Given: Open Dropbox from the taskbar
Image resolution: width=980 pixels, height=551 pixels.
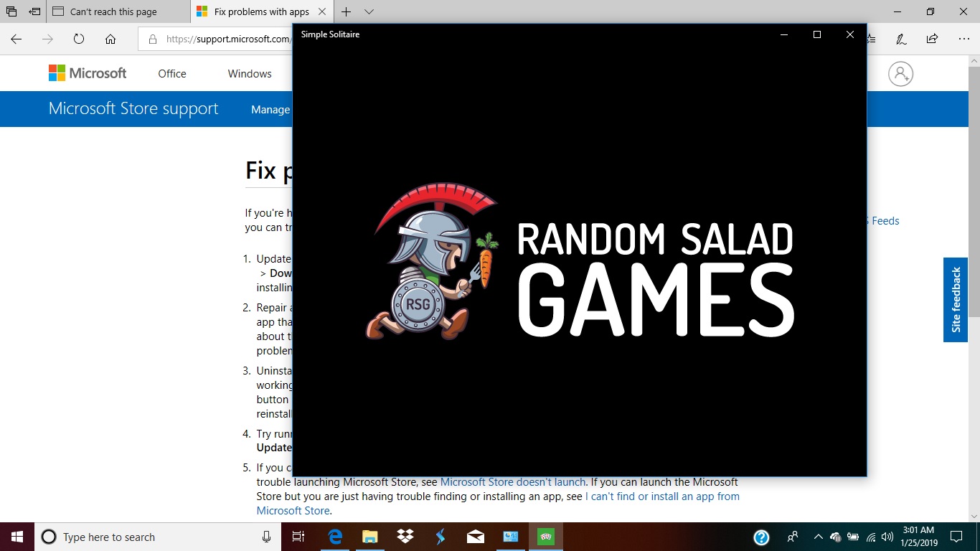Looking at the screenshot, I should click(x=405, y=537).
